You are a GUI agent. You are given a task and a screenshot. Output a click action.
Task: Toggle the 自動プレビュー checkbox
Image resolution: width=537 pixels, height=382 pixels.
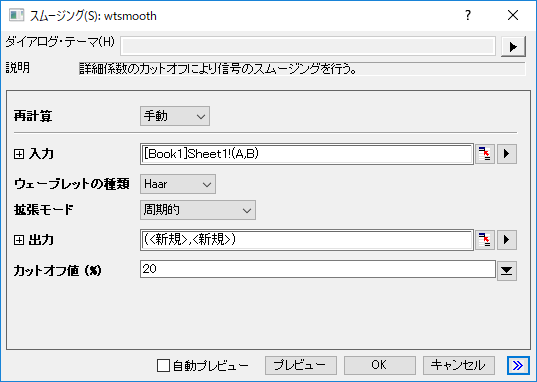click(163, 366)
